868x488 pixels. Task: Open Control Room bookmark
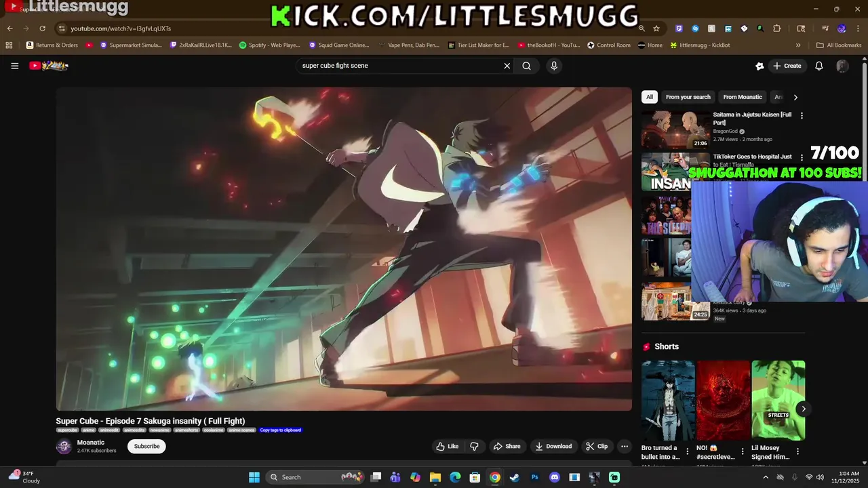point(608,45)
